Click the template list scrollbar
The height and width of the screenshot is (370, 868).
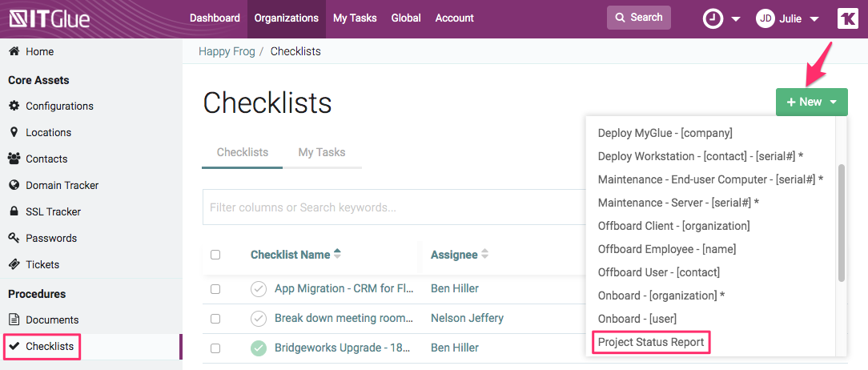tap(842, 222)
